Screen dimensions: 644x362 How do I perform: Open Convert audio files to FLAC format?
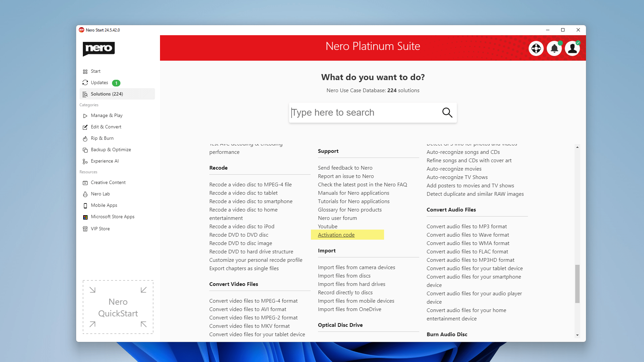click(467, 251)
